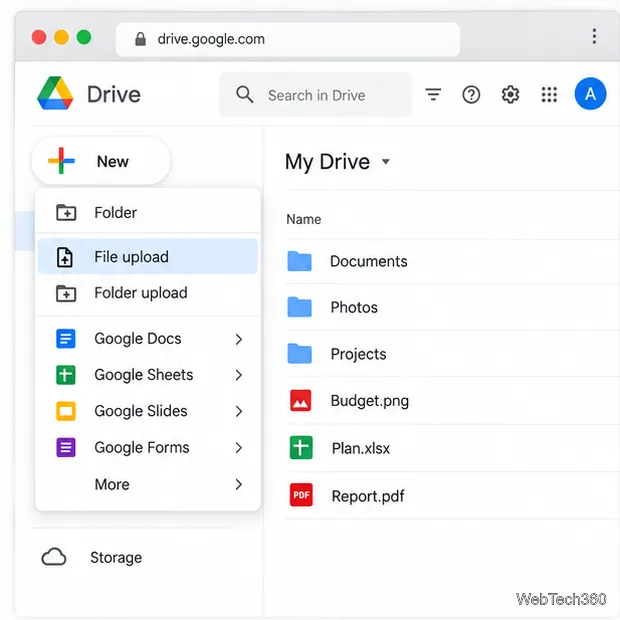Image resolution: width=620 pixels, height=620 pixels.
Task: Click the purple Google Forms icon
Action: tap(66, 447)
